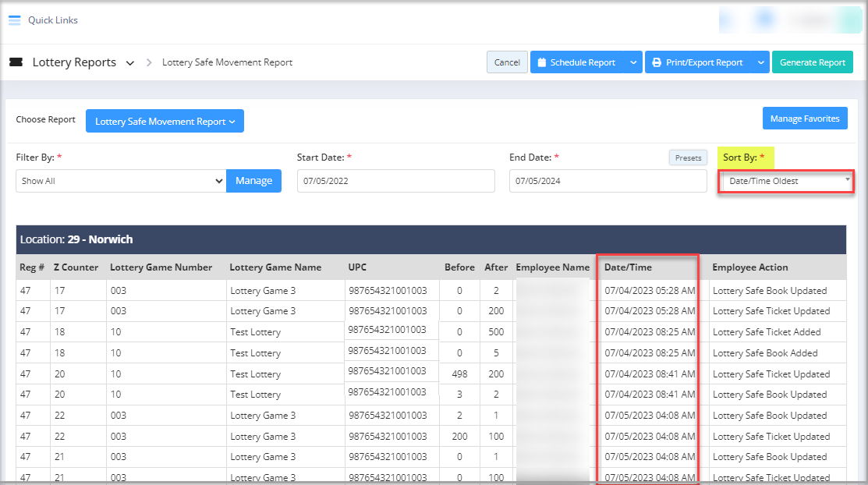Expand the Lottery Reports chevron dropdown

tap(130, 62)
